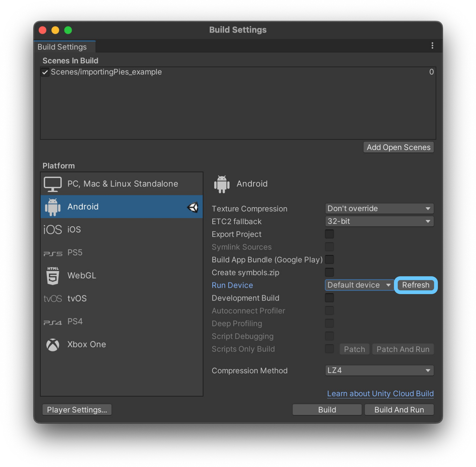Enable the Development Build checkbox
Screen dimensions: 476x467
(x=329, y=298)
